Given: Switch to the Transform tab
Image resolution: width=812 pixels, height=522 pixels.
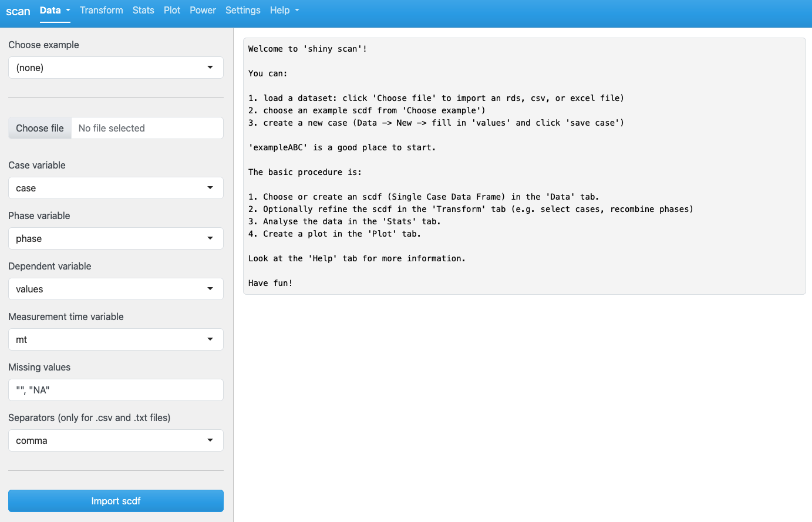Looking at the screenshot, I should [102, 11].
